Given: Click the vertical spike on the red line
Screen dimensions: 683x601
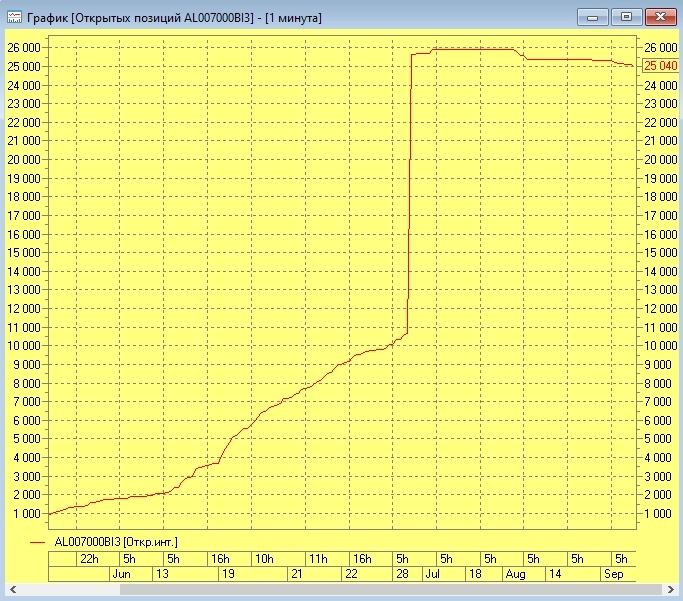Looking at the screenshot, I should point(410,200).
